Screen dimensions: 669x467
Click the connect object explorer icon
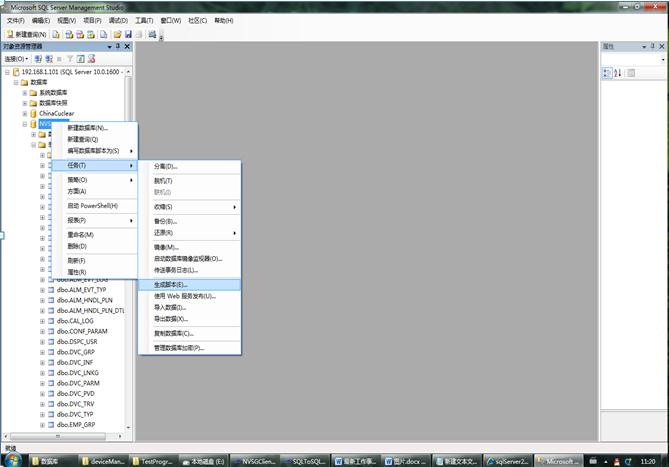[x=38, y=59]
